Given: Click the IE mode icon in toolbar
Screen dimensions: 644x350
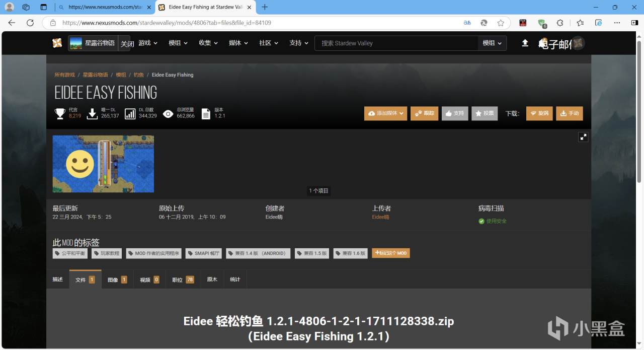Looking at the screenshot, I should tap(599, 23).
